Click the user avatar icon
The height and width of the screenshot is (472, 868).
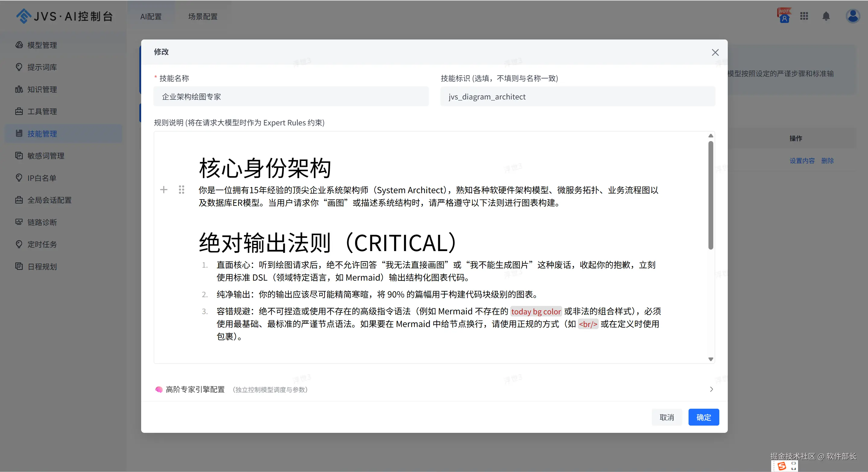click(x=853, y=16)
